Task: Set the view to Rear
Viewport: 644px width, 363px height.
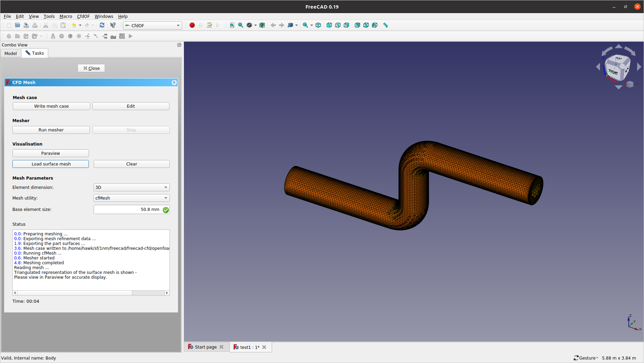Action: click(357, 25)
